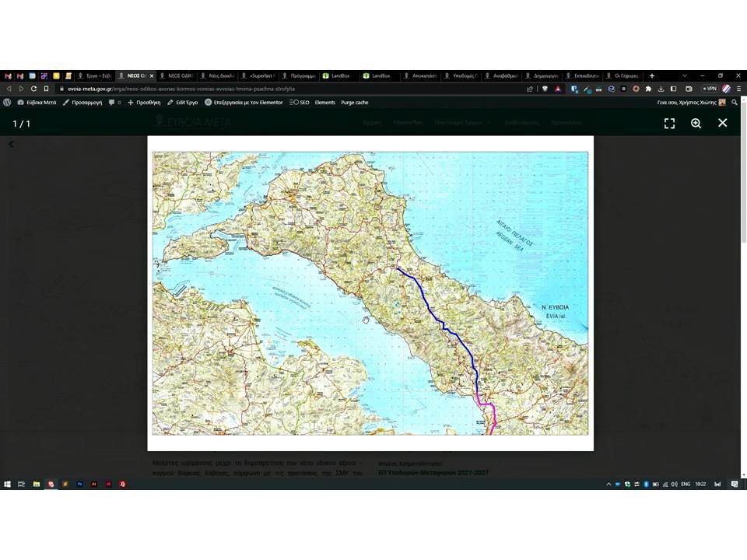Open the SEO admin bar menu
The image size is (747, 560).
[x=299, y=103]
